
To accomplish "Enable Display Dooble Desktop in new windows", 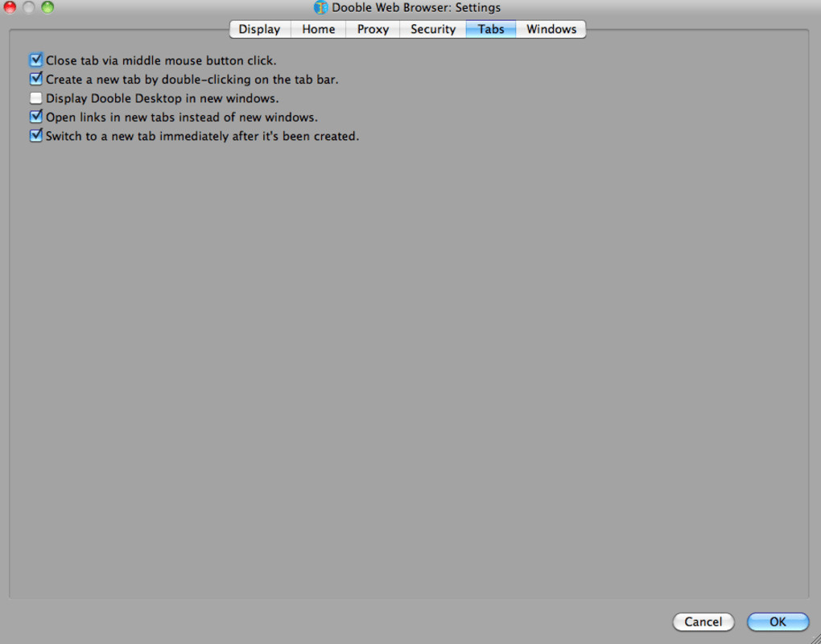I will (35, 98).
